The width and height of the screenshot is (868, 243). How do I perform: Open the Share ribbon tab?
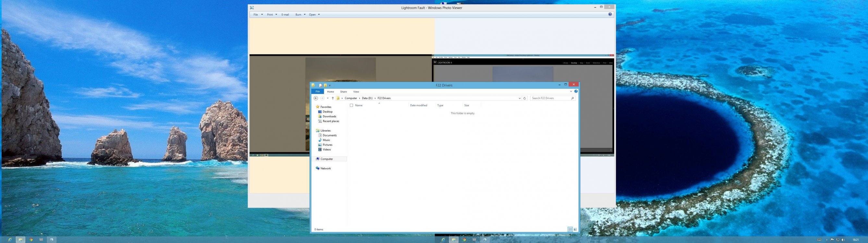pyautogui.click(x=343, y=92)
